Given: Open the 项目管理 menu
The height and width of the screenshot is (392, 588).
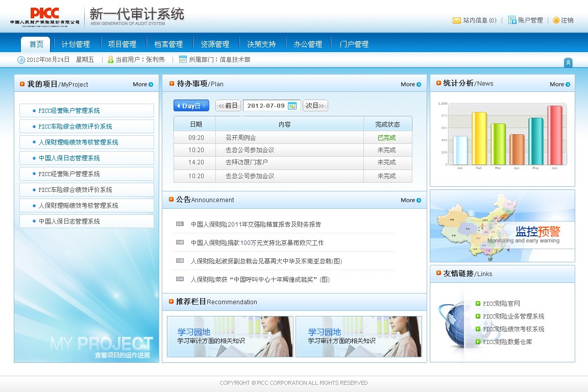Looking at the screenshot, I should point(122,44).
